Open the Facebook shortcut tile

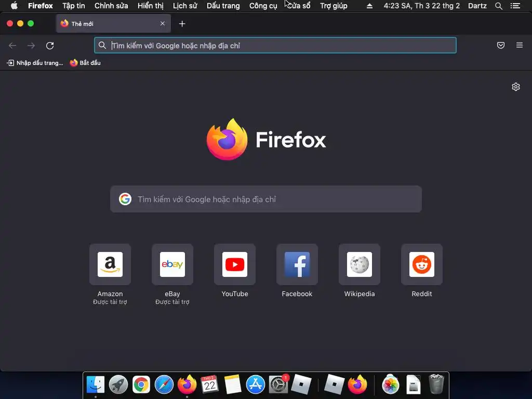point(297,264)
